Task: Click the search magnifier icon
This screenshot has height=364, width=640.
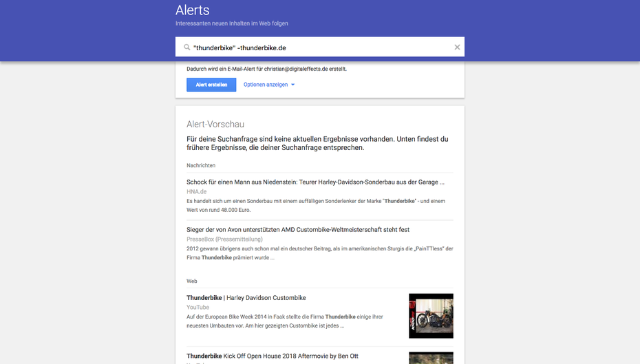Action: pos(186,47)
